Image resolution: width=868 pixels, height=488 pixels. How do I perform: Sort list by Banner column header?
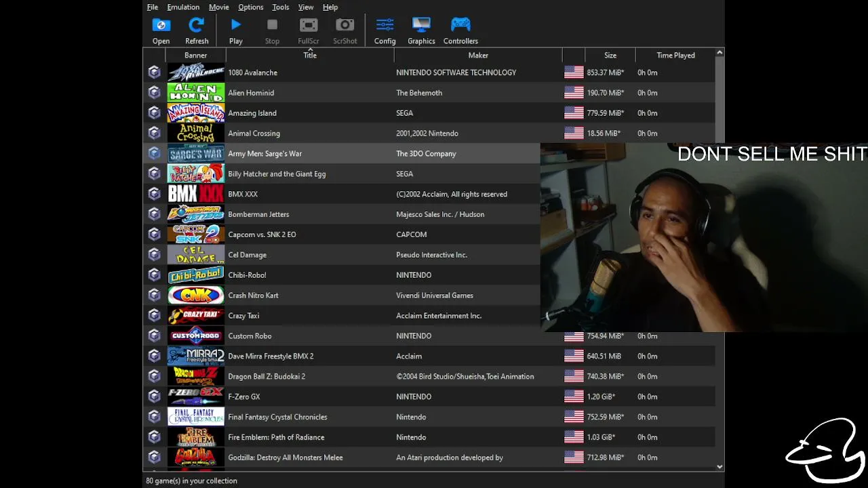[195, 56]
